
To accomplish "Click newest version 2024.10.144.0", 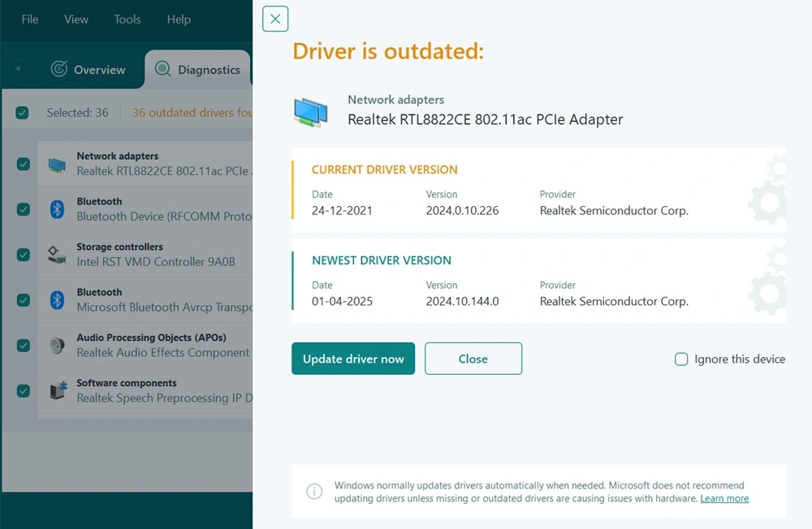I will pos(463,301).
